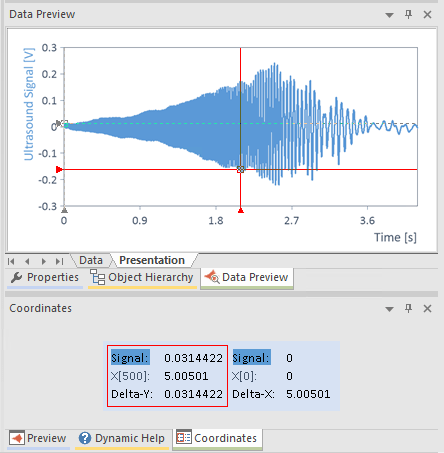Jump to first sheet navigation arrow
Image resolution: width=444 pixels, height=453 pixels.
coord(11,261)
